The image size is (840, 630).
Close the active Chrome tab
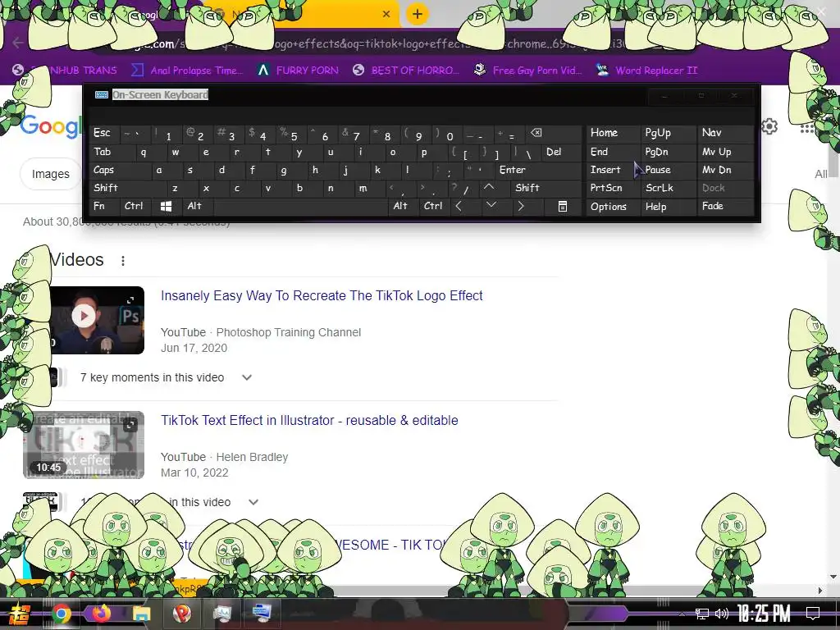pyautogui.click(x=386, y=15)
